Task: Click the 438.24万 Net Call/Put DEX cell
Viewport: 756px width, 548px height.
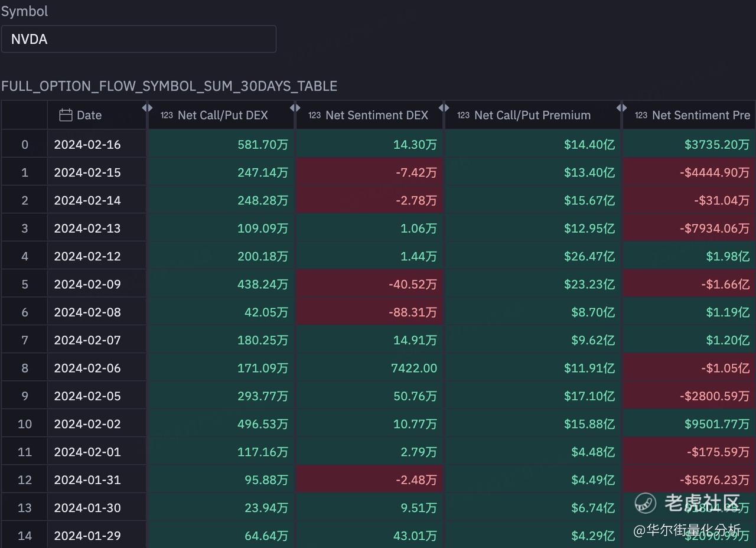Action: 221,284
